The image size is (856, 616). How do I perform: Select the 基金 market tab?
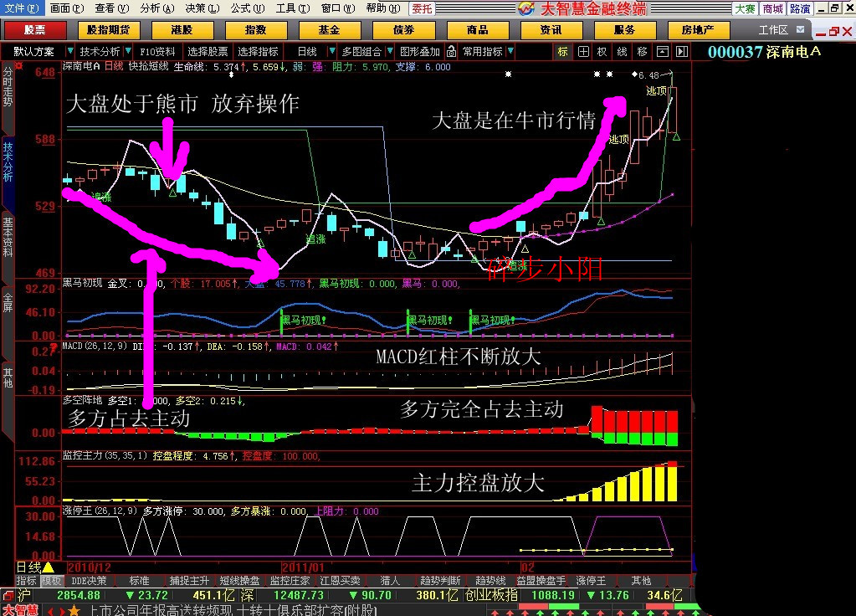coord(329,30)
